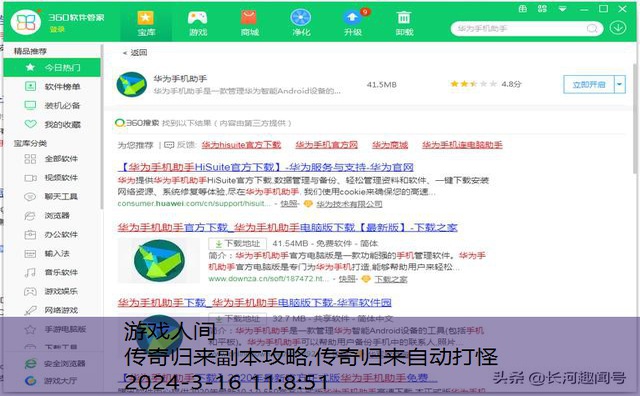Click the HiSuite thumbnail in 下载之家 result

(x=159, y=260)
